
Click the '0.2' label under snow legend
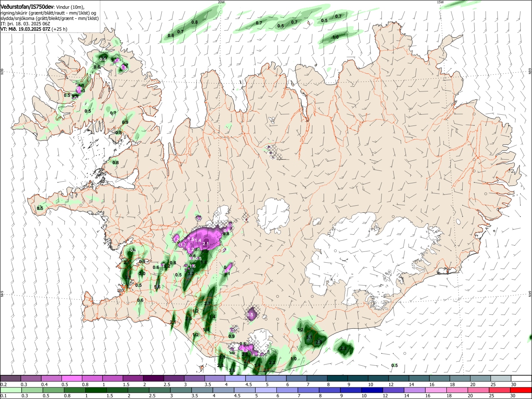pos(3,384)
